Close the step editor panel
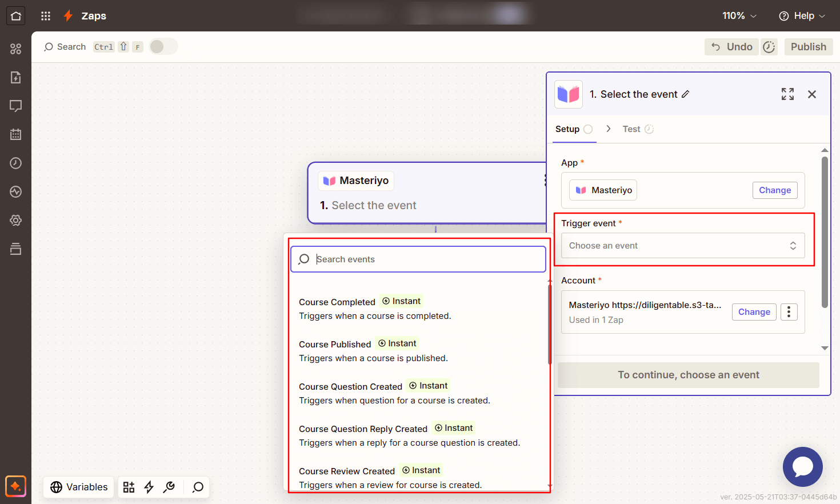840x504 pixels. pos(812,94)
